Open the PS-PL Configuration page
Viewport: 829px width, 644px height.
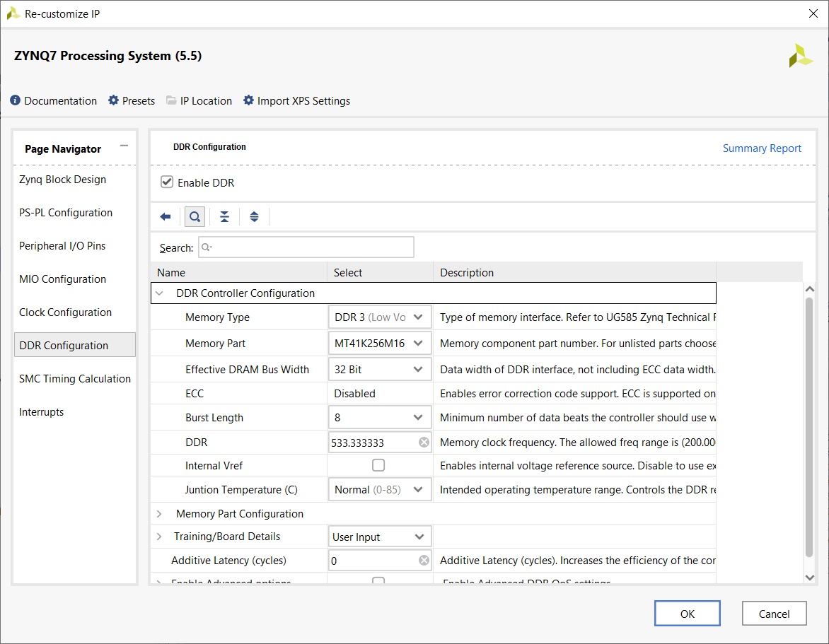(x=66, y=213)
